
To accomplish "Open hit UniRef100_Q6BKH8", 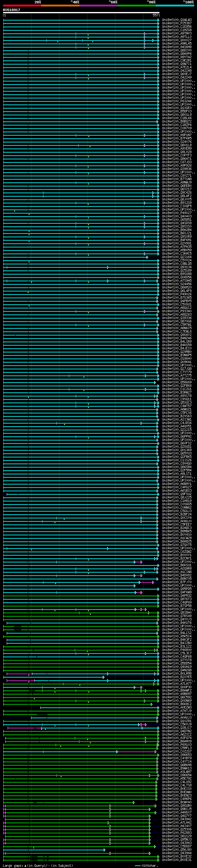I will tap(177, 765).
